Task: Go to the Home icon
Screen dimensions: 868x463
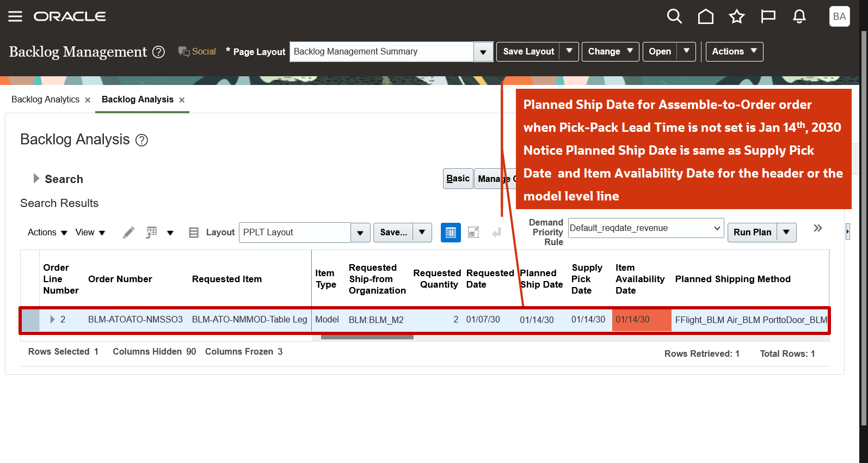Action: [x=706, y=16]
